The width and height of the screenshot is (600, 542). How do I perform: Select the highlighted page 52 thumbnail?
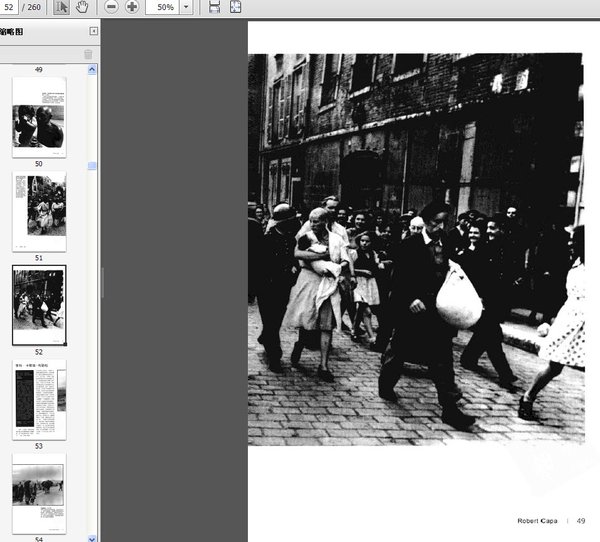(39, 304)
